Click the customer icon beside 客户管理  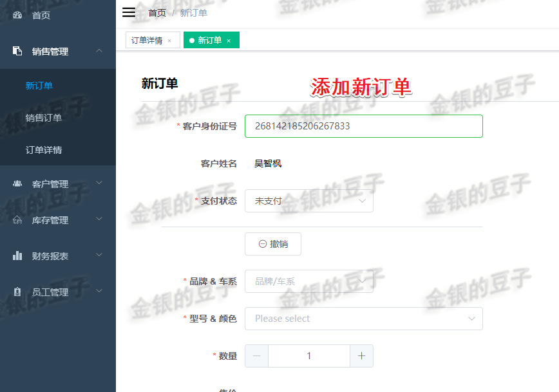click(x=16, y=183)
